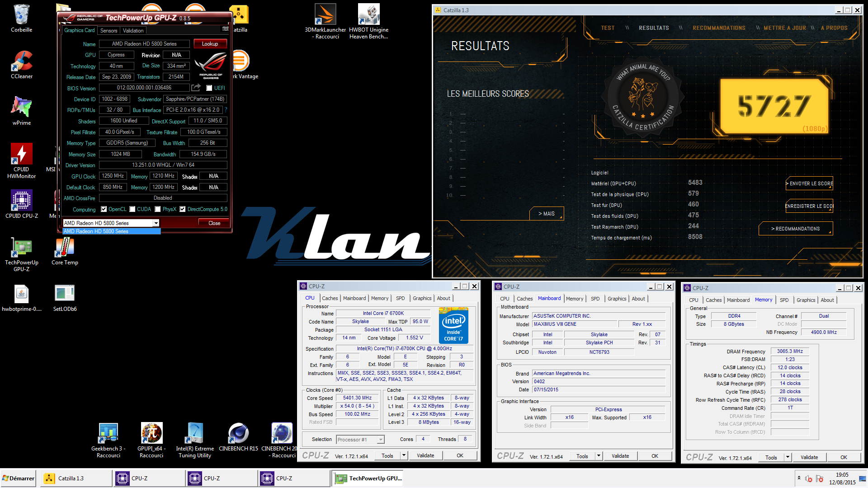Image resolution: width=868 pixels, height=488 pixels.
Task: Click the Intel Core i7 logo in CPU-Z
Action: (x=453, y=325)
